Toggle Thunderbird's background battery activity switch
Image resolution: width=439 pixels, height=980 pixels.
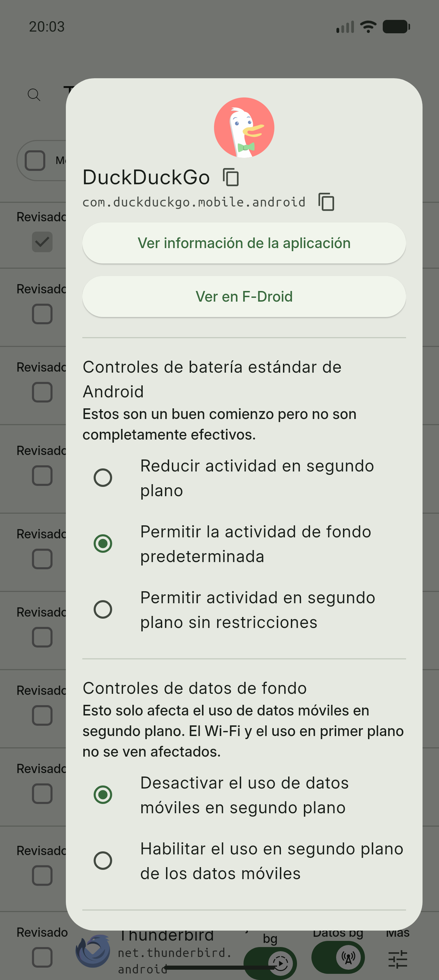pyautogui.click(x=270, y=963)
